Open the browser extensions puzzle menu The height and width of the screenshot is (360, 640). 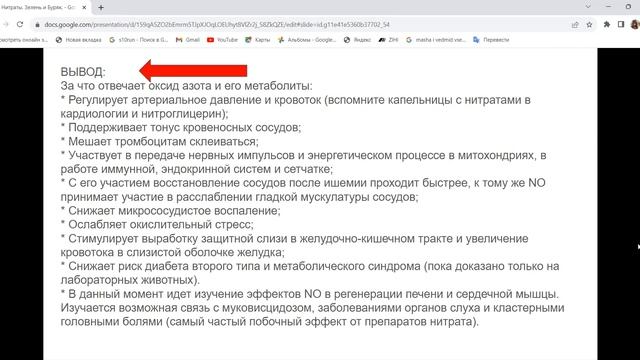click(x=607, y=24)
